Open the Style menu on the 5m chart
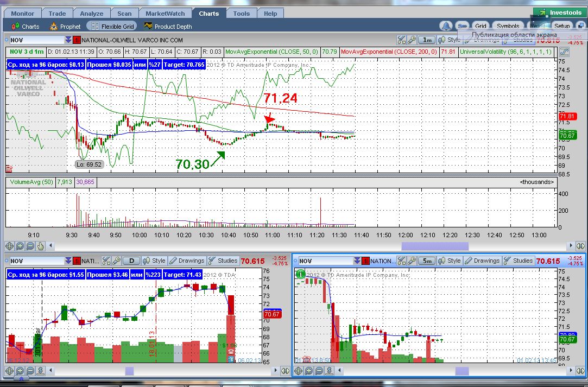Image resolution: width=588 pixels, height=387 pixels. pyautogui.click(x=449, y=261)
